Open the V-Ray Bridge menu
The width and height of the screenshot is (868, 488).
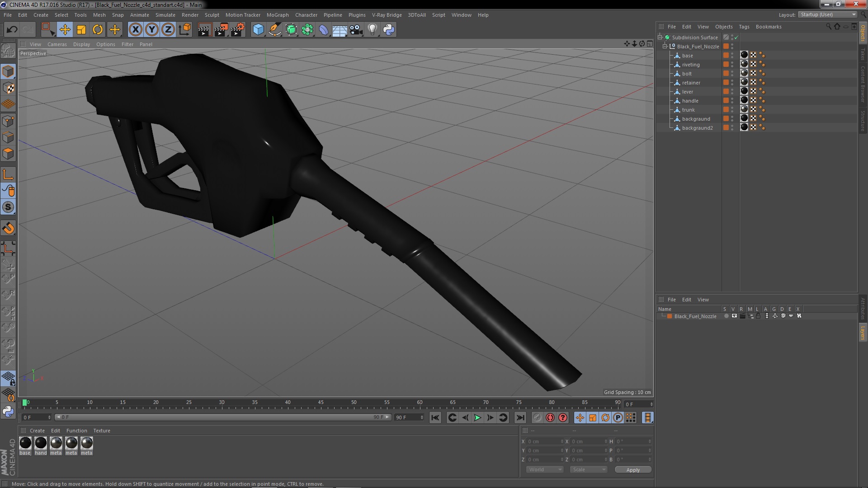387,15
